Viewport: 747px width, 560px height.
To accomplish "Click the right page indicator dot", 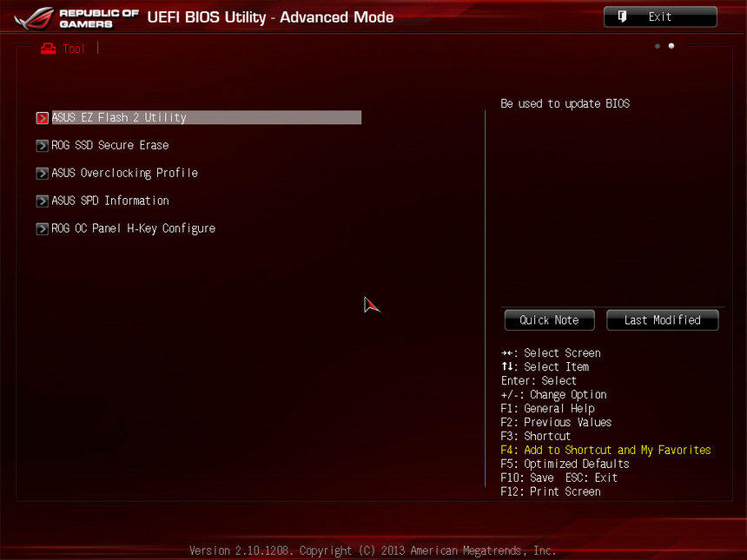I will [x=671, y=46].
